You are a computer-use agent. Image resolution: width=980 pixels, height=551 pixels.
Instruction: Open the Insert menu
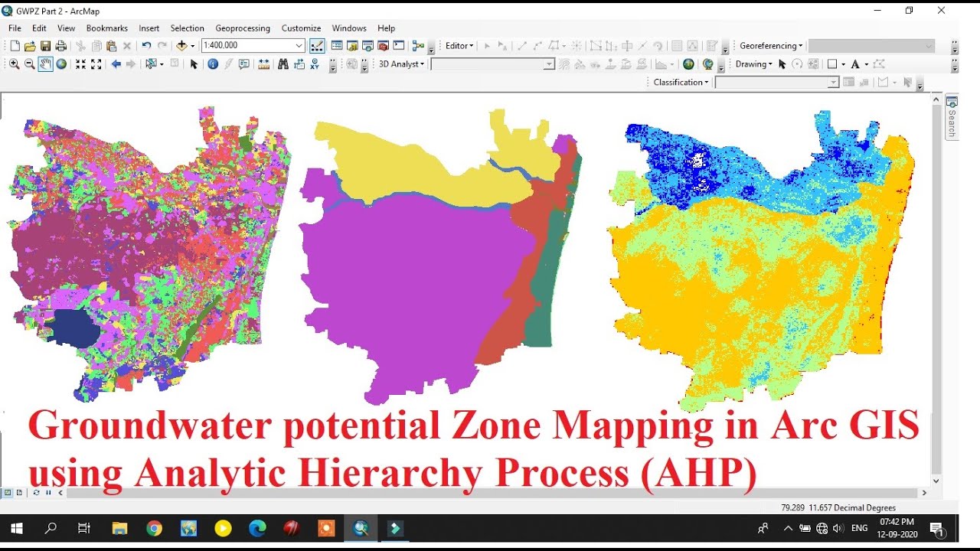pos(149,28)
